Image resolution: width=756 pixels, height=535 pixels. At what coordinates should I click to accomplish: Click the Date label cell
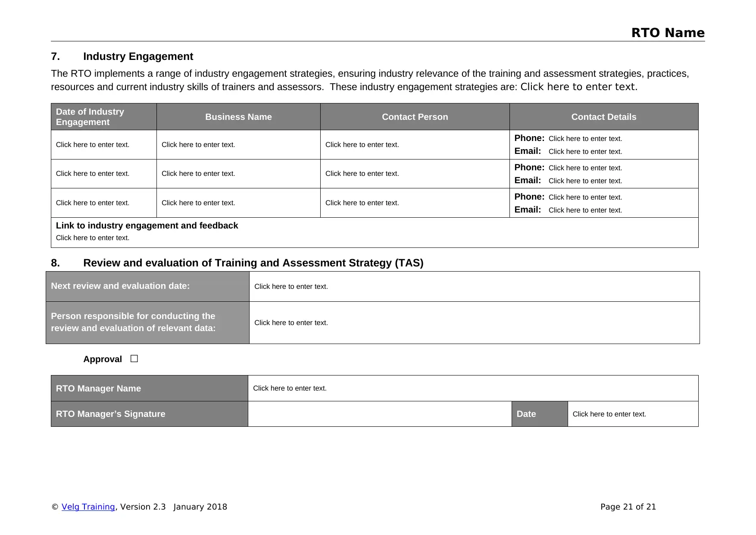[540, 414]
